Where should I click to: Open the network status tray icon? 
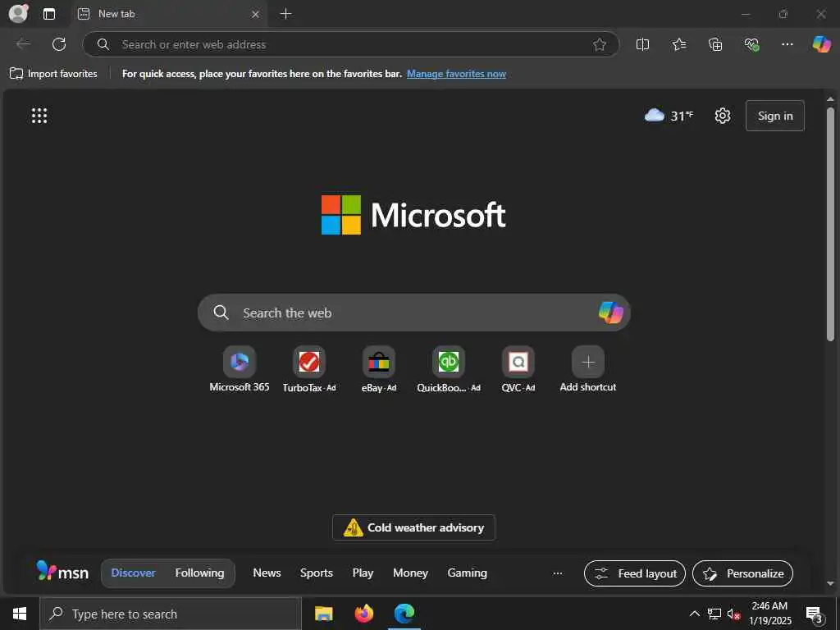click(714, 614)
